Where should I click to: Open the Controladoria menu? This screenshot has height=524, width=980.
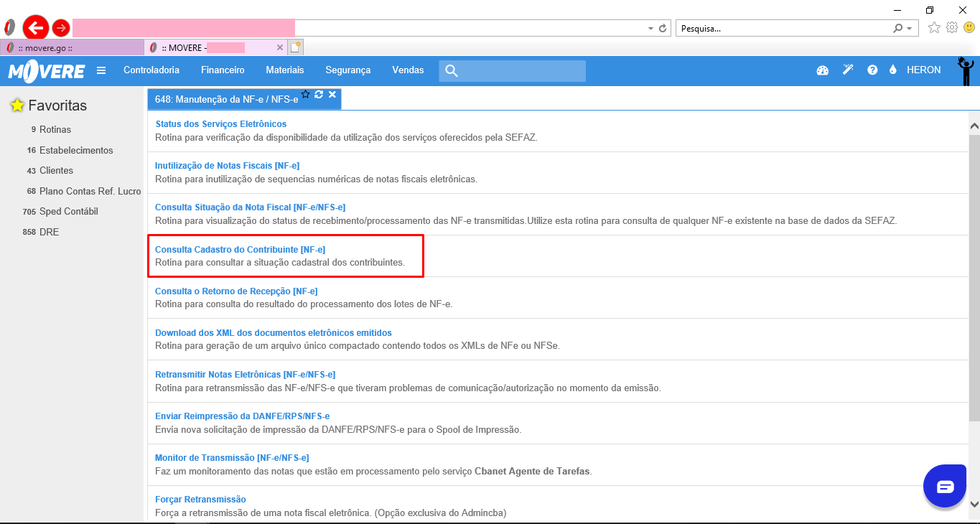(151, 70)
